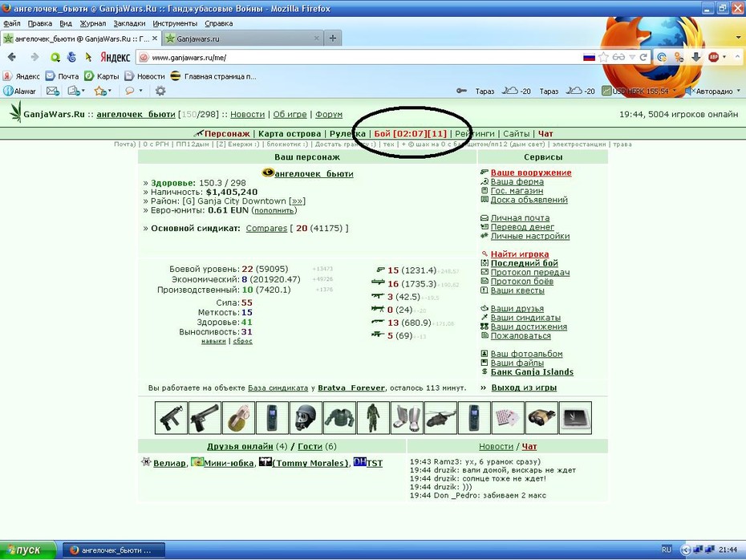This screenshot has width=746, height=560.
Task: Open the playing cards item slot
Action: pos(508,418)
